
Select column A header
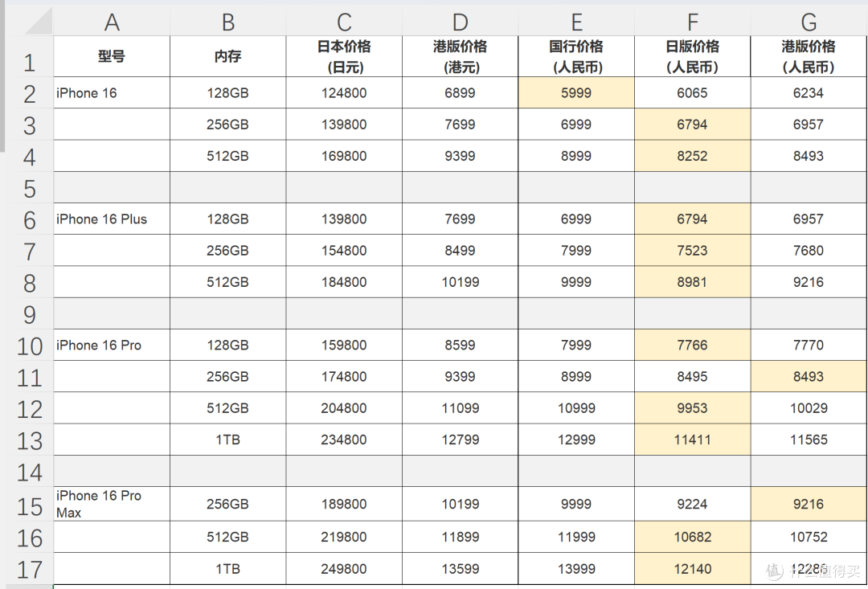(x=112, y=22)
